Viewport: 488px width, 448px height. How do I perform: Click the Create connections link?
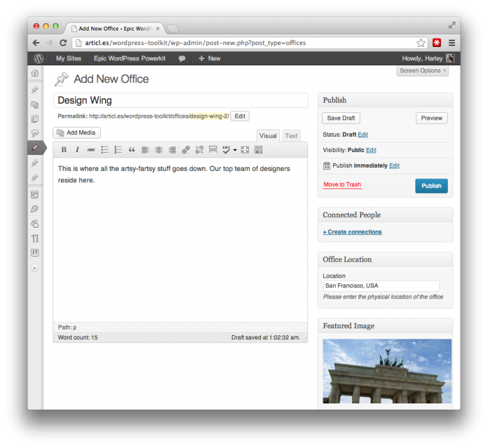(x=353, y=232)
